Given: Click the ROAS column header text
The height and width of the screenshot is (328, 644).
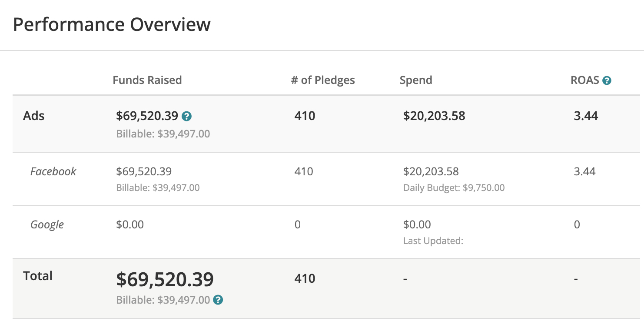Looking at the screenshot, I should (x=584, y=80).
